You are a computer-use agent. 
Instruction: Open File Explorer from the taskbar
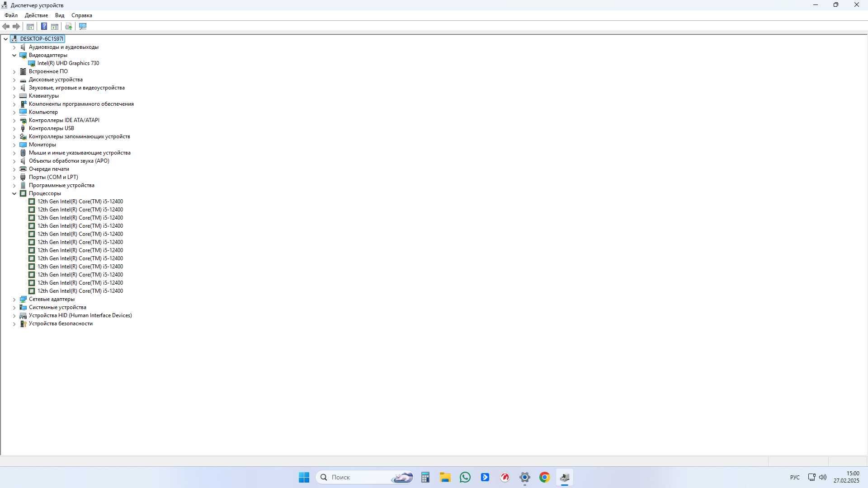[x=445, y=477]
